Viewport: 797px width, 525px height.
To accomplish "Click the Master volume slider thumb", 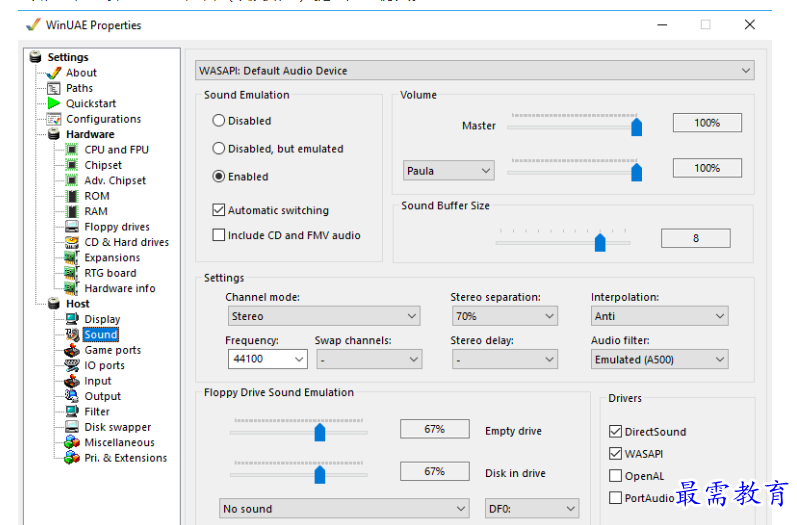I will coord(636,127).
